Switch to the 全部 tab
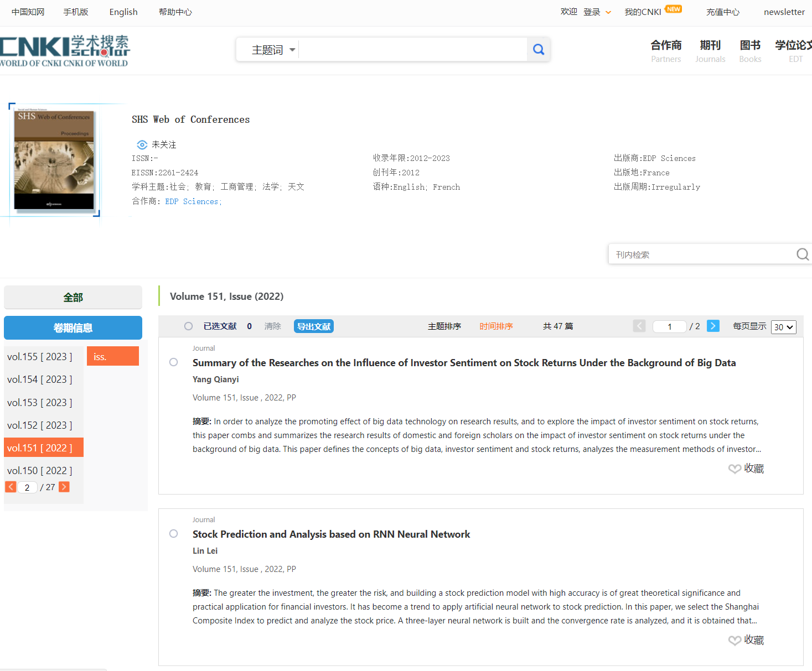 click(x=73, y=298)
